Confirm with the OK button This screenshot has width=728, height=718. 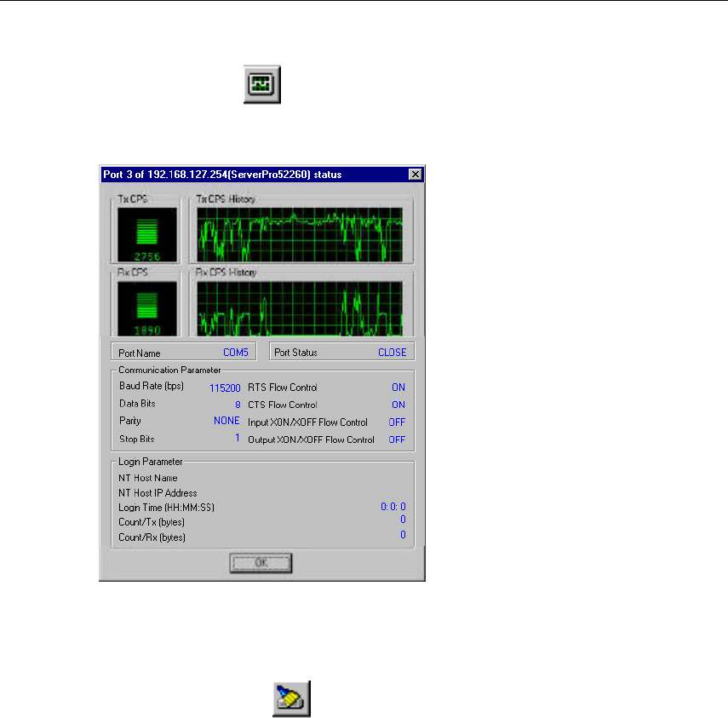(261, 563)
